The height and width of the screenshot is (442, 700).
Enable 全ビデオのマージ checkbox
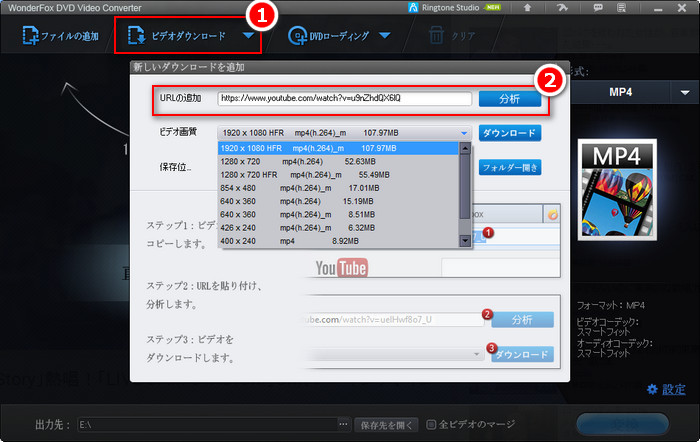(432, 425)
